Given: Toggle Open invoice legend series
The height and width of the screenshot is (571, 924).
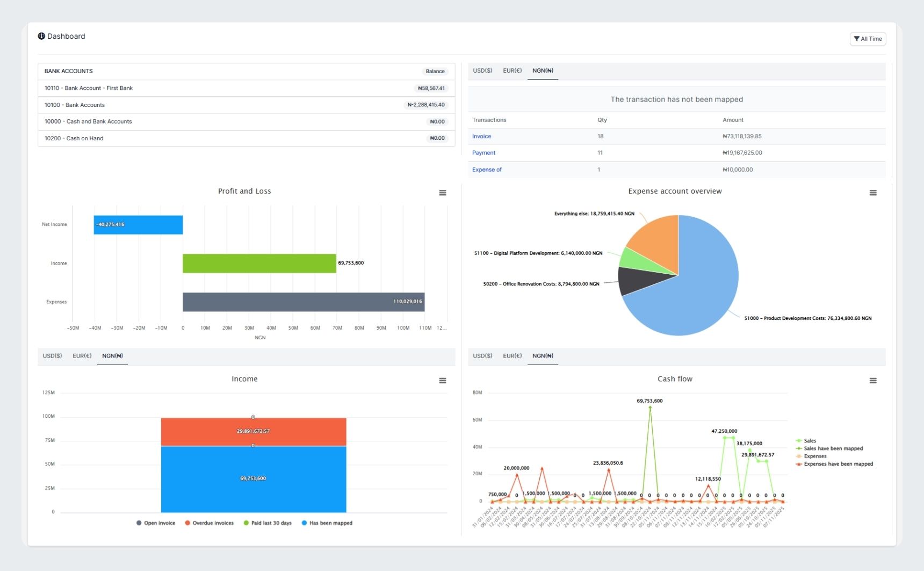Looking at the screenshot, I should [x=156, y=523].
